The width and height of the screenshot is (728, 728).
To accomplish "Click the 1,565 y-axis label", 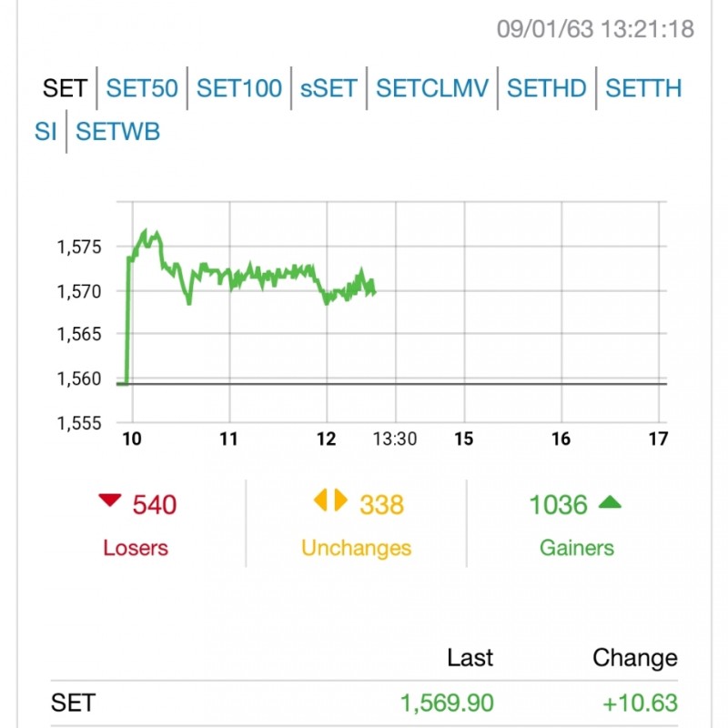I will [x=79, y=334].
